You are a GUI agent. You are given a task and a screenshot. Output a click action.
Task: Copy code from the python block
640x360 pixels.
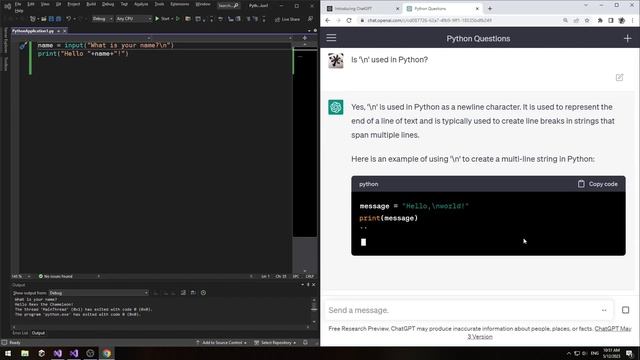(598, 184)
